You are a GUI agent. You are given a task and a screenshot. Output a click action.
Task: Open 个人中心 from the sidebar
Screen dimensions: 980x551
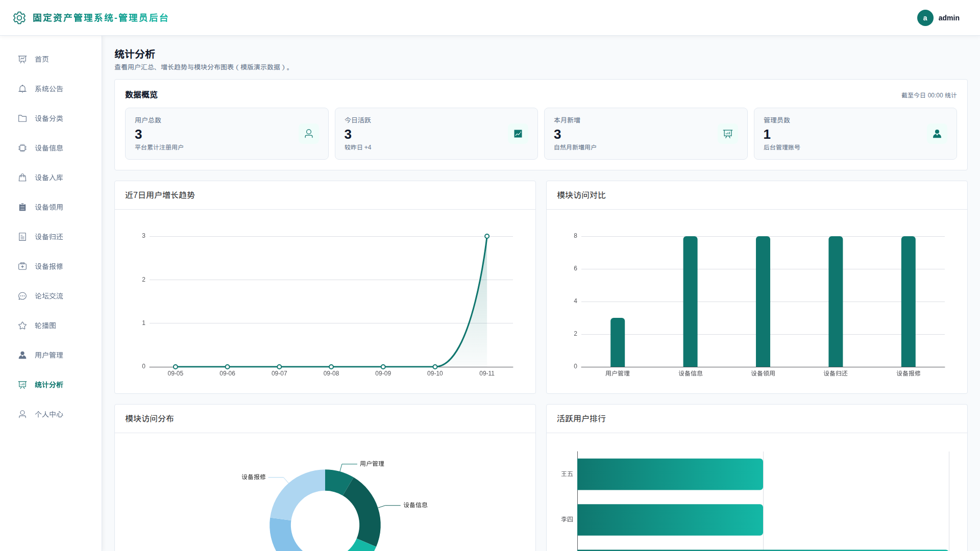[x=51, y=414]
